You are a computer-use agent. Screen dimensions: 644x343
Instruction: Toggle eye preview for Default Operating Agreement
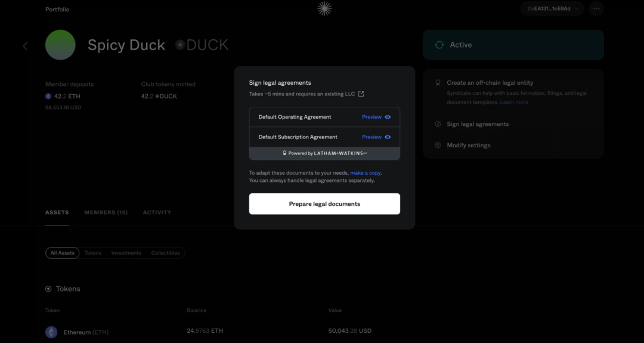388,117
